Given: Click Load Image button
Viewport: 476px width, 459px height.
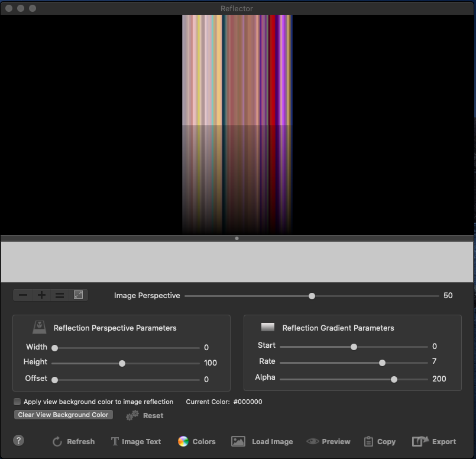Looking at the screenshot, I should (262, 441).
